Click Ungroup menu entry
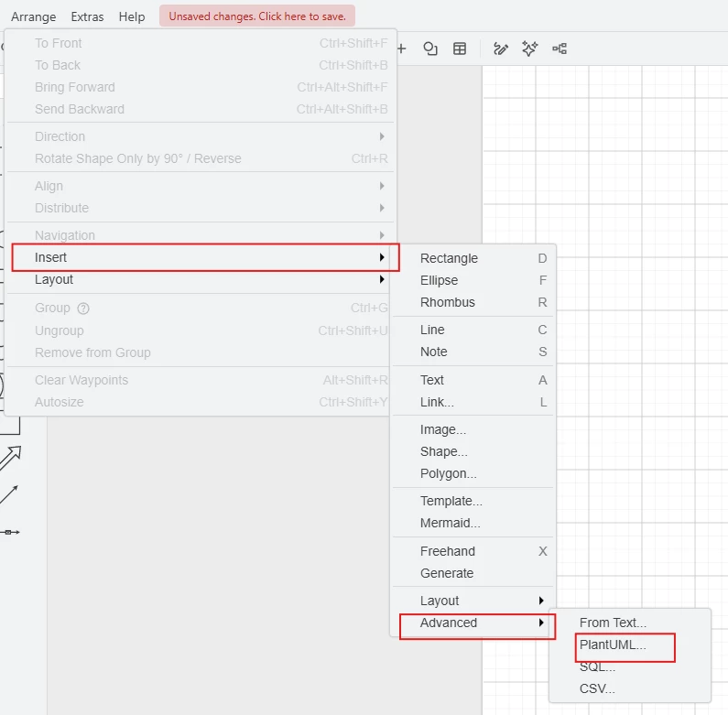 click(x=201, y=331)
